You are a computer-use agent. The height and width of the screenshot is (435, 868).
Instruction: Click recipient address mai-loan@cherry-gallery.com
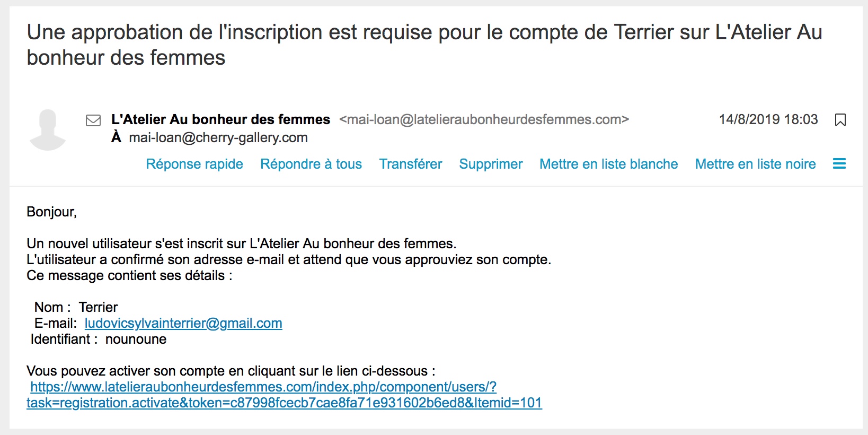[218, 138]
